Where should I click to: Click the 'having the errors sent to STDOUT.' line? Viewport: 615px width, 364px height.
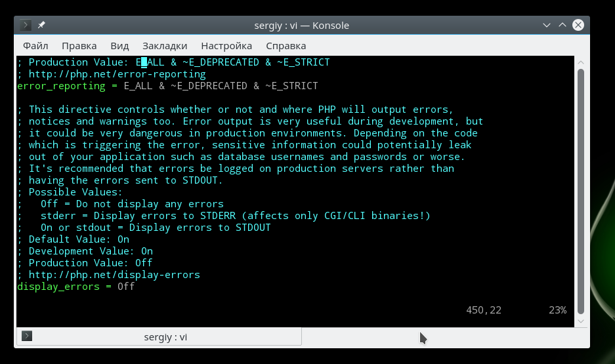pyautogui.click(x=119, y=180)
